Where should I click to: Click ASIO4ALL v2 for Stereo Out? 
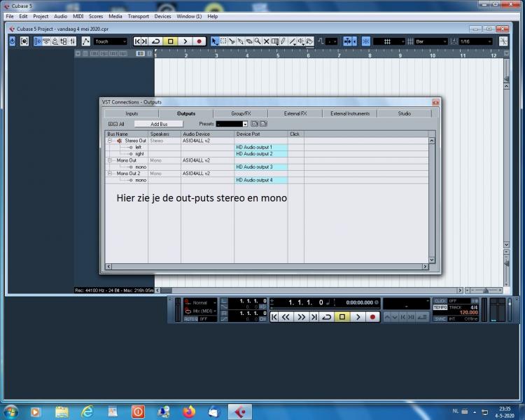tap(196, 141)
